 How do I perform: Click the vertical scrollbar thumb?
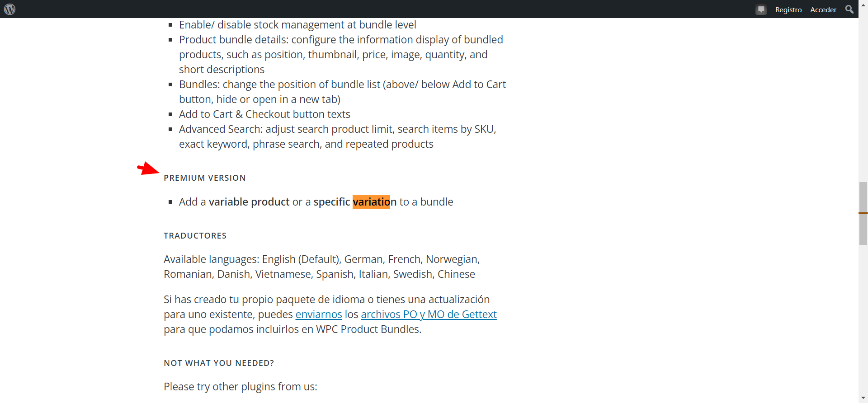[x=863, y=213]
